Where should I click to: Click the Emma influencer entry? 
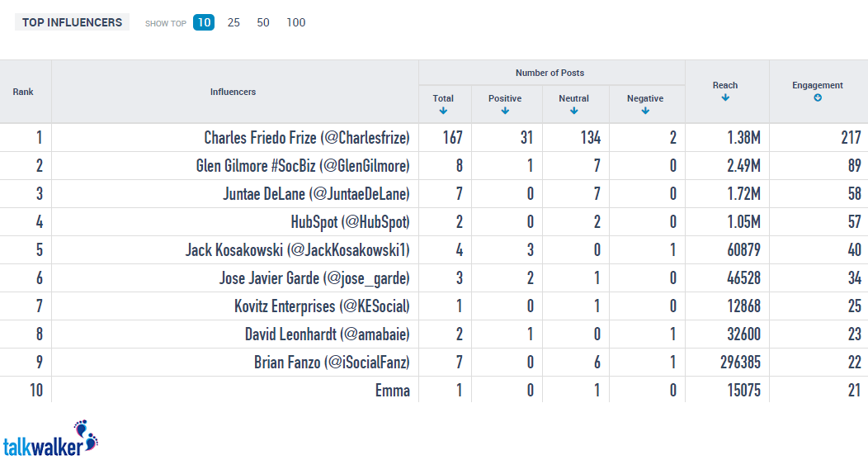393,390
